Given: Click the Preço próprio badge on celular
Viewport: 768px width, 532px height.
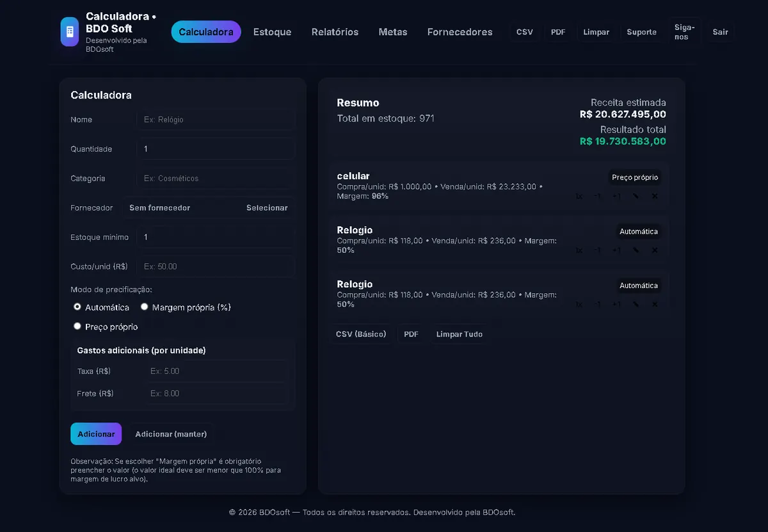Looking at the screenshot, I should point(635,177).
